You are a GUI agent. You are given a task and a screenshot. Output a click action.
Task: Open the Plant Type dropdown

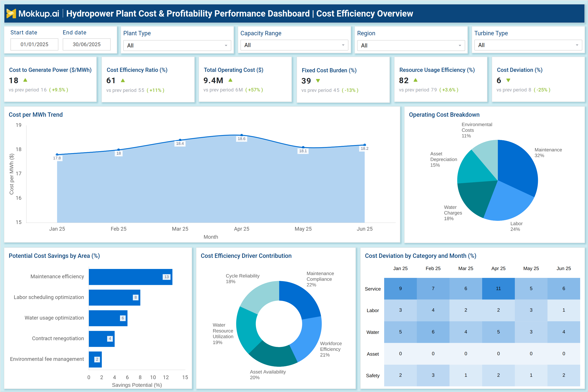177,46
